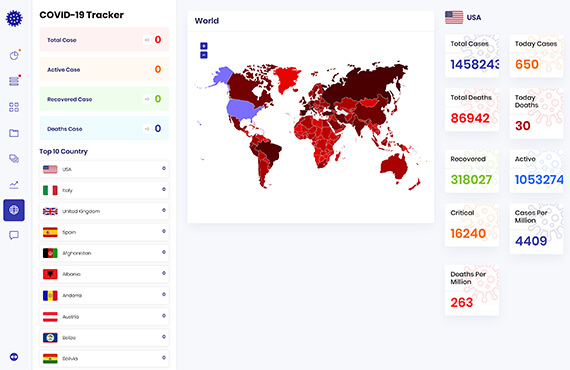Click the Deaths Case summary label
Screen dimensions: 570x370
pyautogui.click(x=65, y=129)
